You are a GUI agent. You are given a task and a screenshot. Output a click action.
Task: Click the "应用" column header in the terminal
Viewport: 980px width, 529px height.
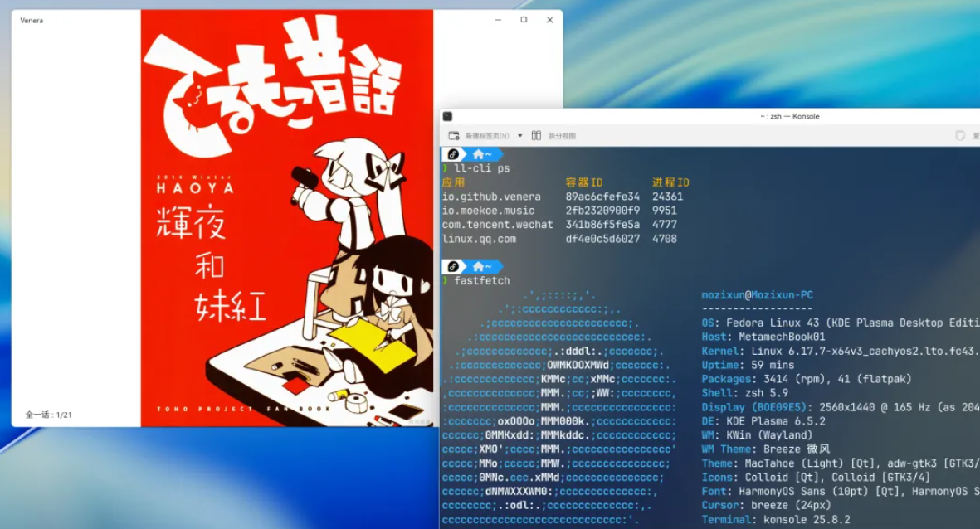(x=454, y=182)
